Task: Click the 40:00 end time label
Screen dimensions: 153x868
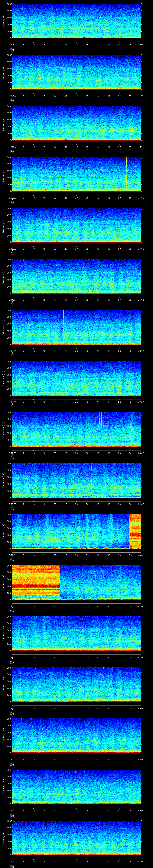Action: coord(141,555)
